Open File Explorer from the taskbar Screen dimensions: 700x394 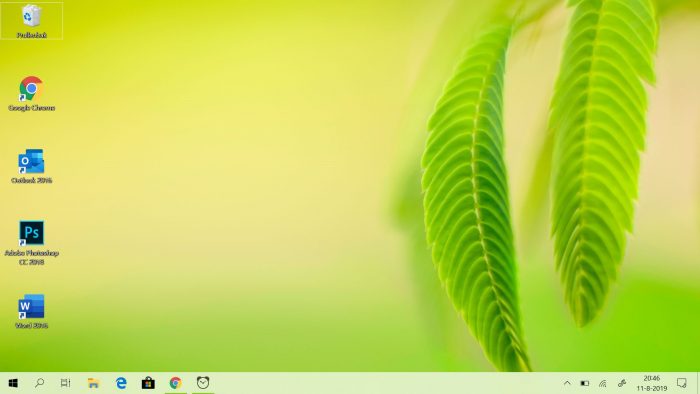point(93,383)
